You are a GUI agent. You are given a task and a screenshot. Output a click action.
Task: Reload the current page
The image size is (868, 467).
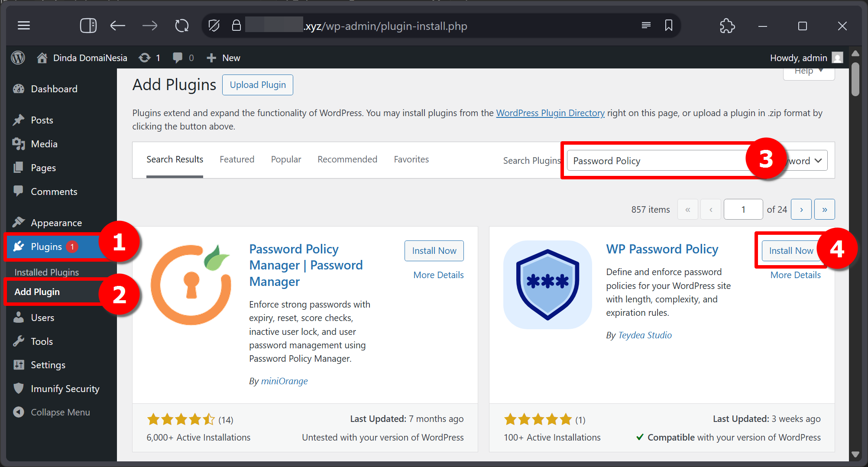click(182, 26)
